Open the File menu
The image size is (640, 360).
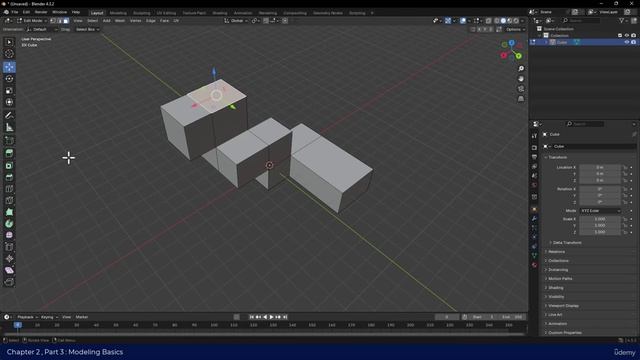15,12
